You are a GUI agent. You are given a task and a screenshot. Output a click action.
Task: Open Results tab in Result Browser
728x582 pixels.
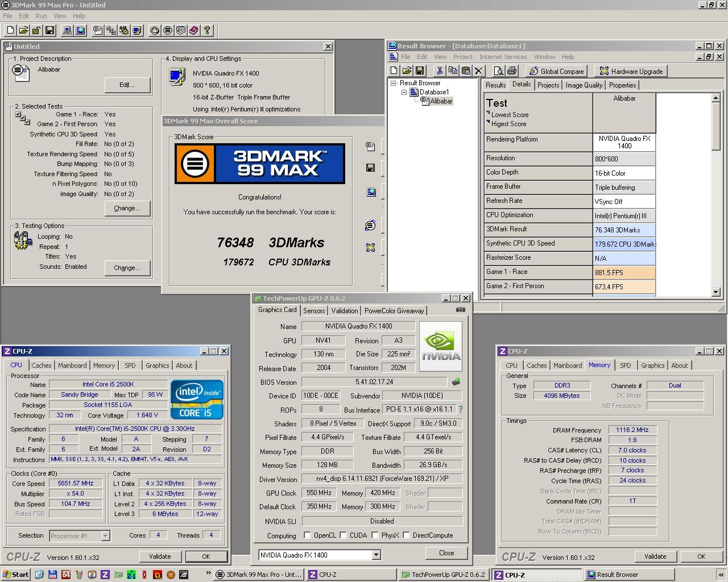[x=495, y=85]
